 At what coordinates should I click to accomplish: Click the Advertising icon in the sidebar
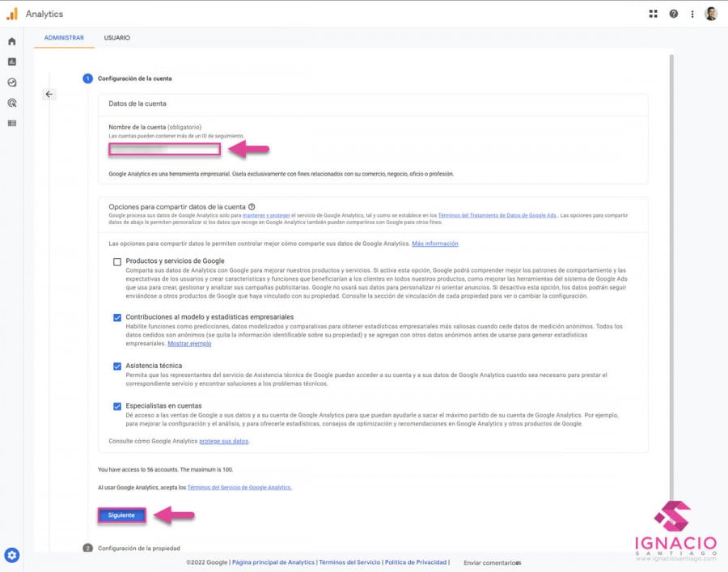(11, 102)
